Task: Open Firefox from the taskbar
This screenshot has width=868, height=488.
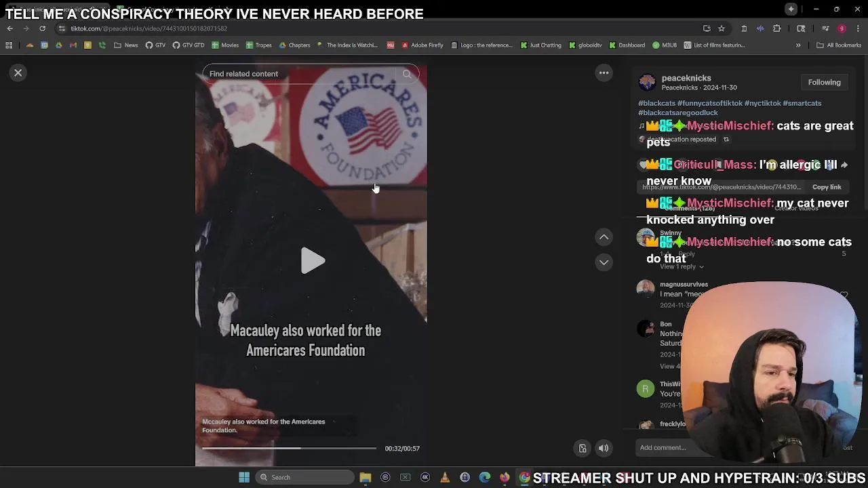Action: tap(505, 477)
